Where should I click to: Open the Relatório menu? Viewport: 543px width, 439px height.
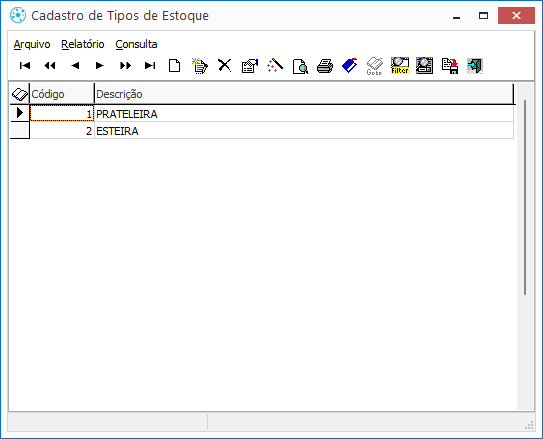[83, 44]
